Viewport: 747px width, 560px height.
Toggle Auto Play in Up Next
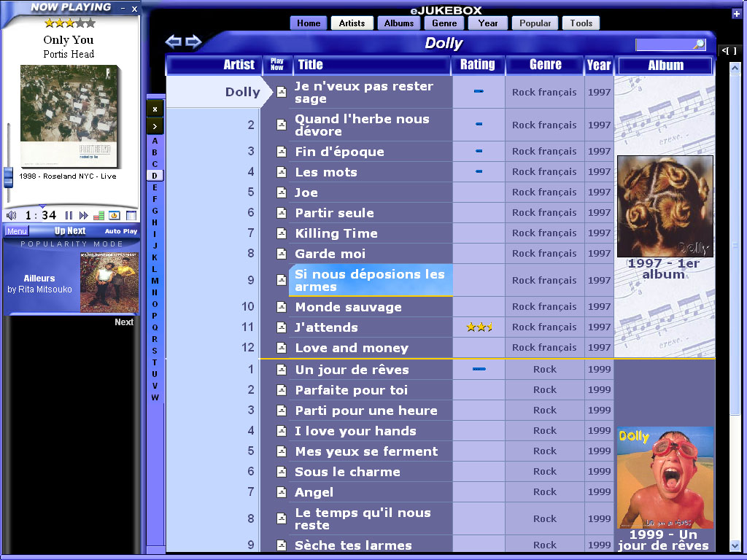121,231
